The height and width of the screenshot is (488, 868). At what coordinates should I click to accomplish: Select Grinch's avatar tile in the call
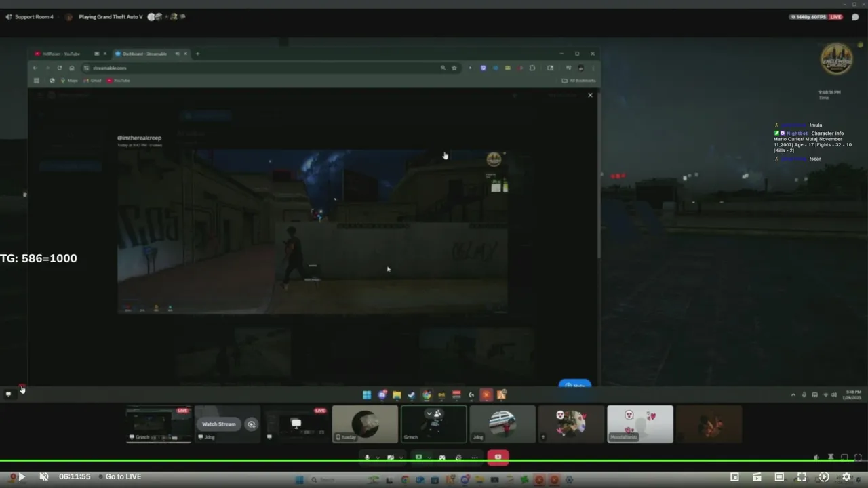coord(434,424)
